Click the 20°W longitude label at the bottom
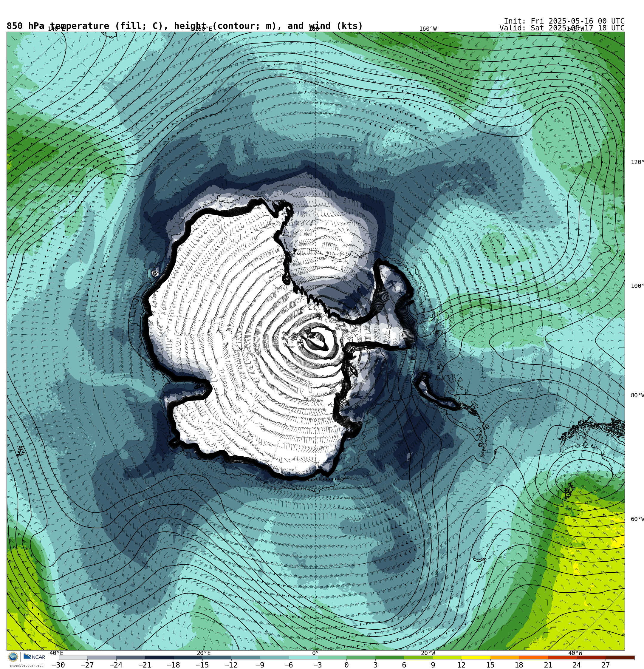 [428, 653]
